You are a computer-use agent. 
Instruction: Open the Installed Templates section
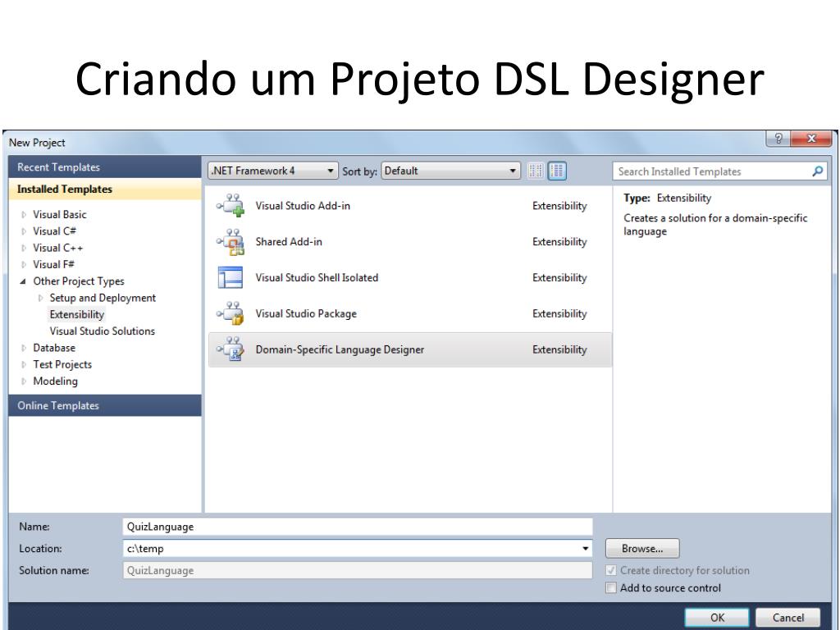click(105, 189)
